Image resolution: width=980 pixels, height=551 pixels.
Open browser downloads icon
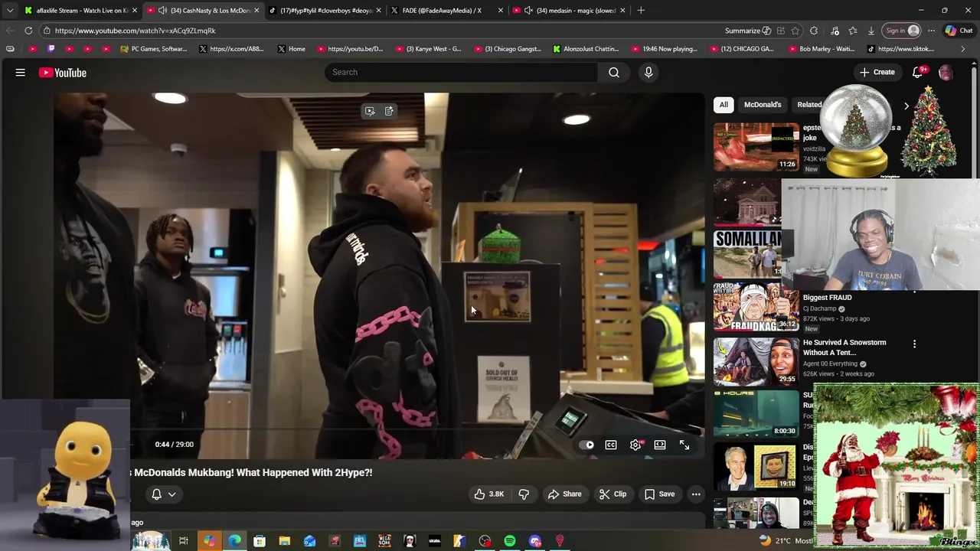coord(871,31)
